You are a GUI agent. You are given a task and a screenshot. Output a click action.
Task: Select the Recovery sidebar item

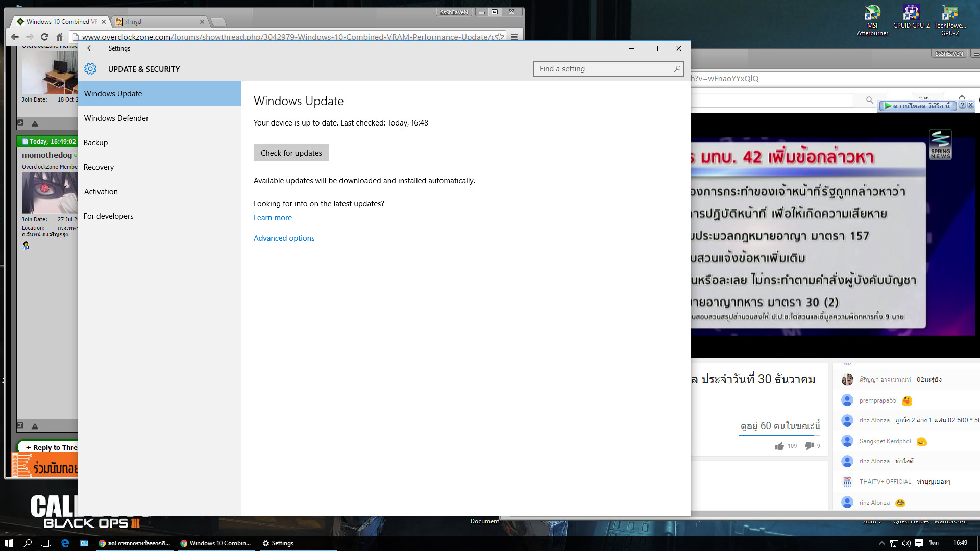(99, 167)
